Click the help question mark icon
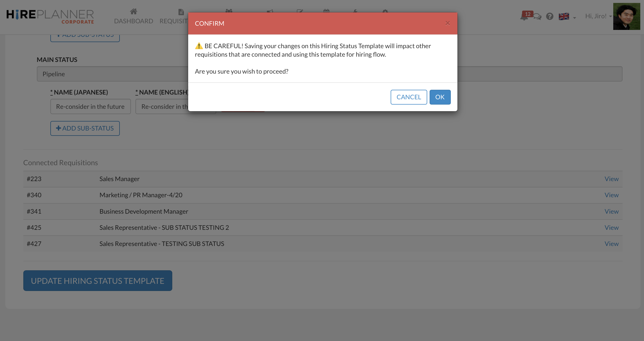 tap(549, 16)
